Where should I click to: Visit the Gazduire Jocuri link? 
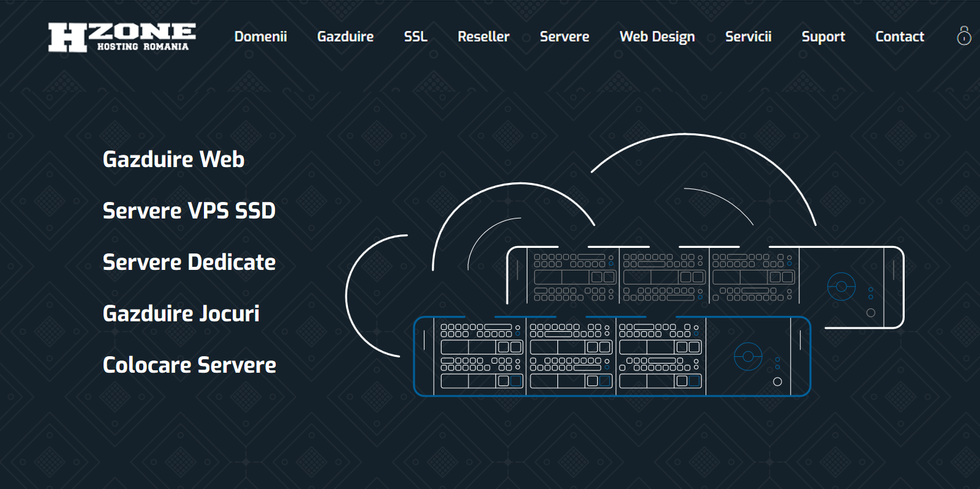(x=181, y=313)
